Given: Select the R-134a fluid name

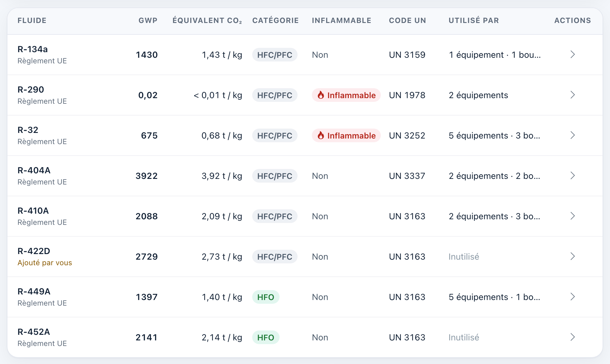Looking at the screenshot, I should 33,49.
